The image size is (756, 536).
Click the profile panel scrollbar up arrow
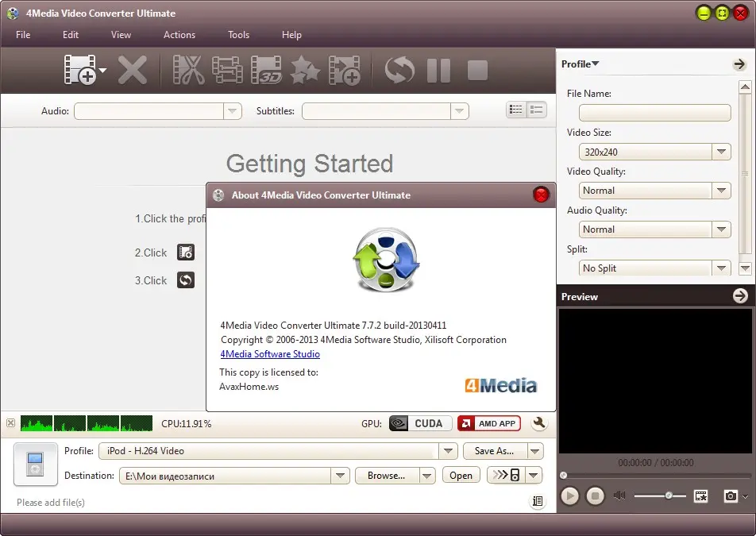tap(745, 87)
